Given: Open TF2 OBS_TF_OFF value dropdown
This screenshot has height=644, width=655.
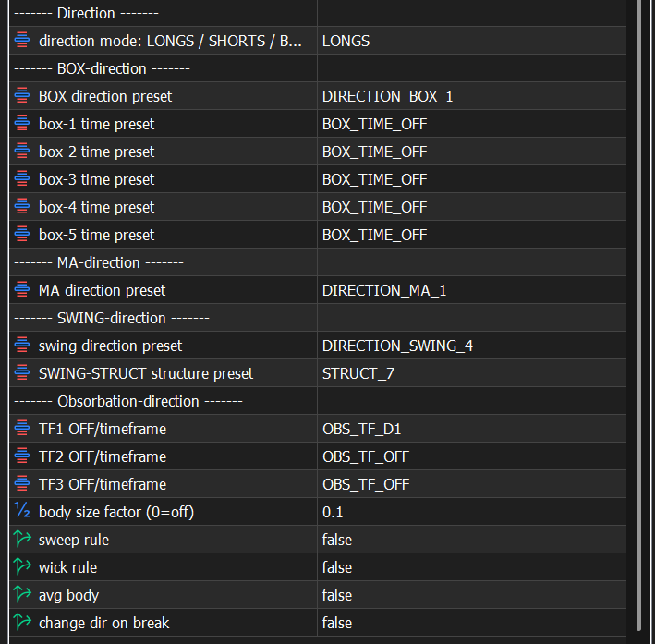Looking at the screenshot, I should [x=471, y=456].
